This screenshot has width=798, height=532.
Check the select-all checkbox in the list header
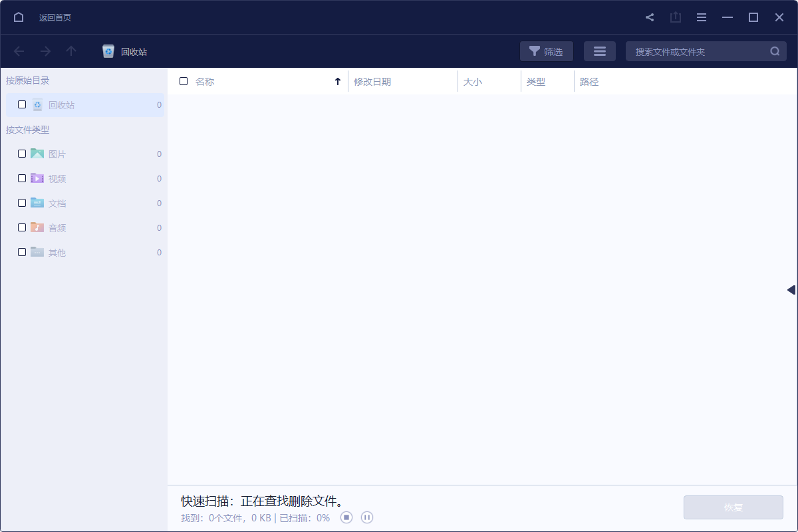coord(184,80)
